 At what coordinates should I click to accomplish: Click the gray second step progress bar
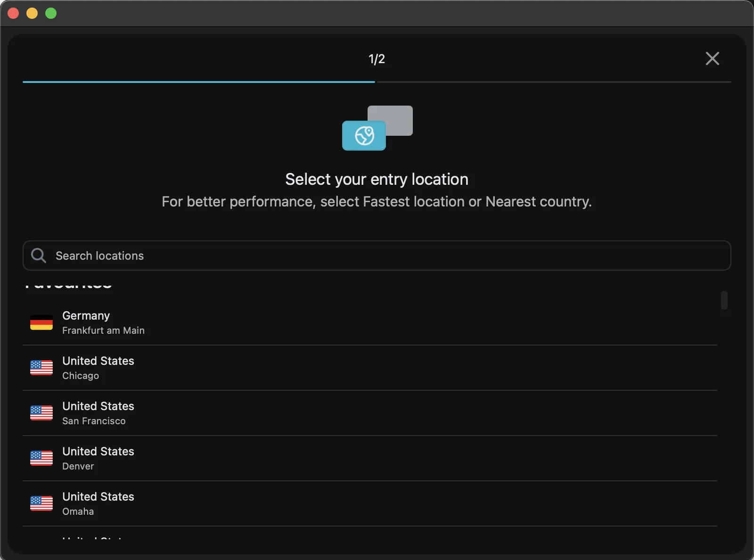[554, 82]
